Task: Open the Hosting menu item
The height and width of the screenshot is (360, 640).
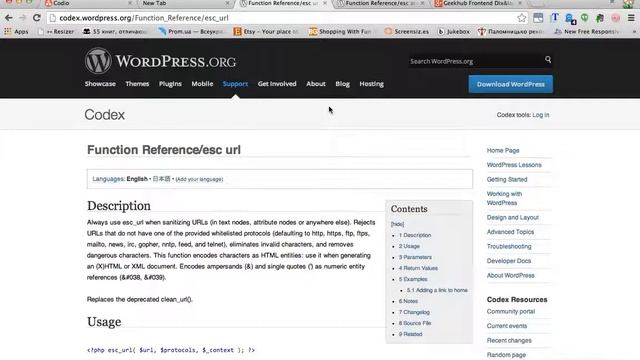Action: 371,84
